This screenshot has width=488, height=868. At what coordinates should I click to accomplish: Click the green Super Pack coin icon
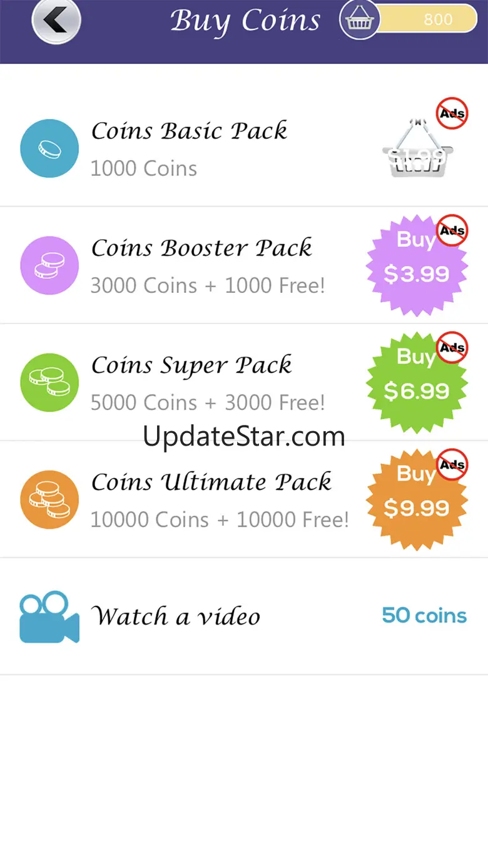point(49,382)
